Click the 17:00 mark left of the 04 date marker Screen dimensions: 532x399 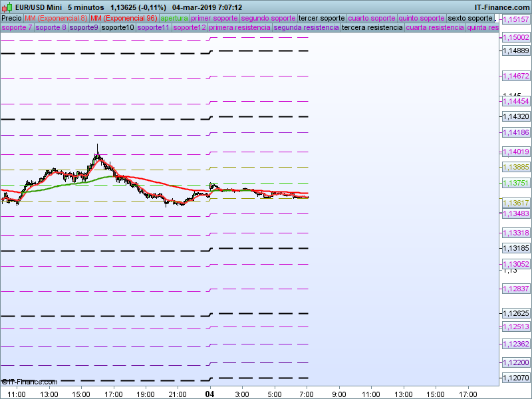pyautogui.click(x=114, y=394)
